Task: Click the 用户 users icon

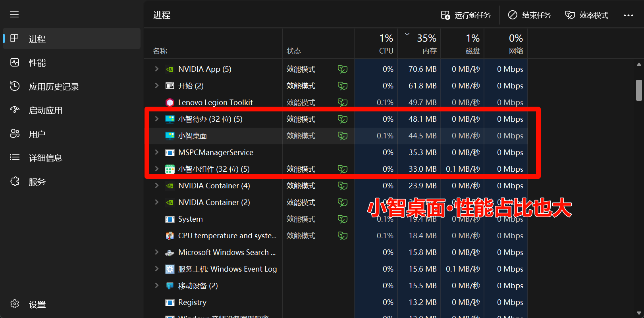Action: (15, 134)
